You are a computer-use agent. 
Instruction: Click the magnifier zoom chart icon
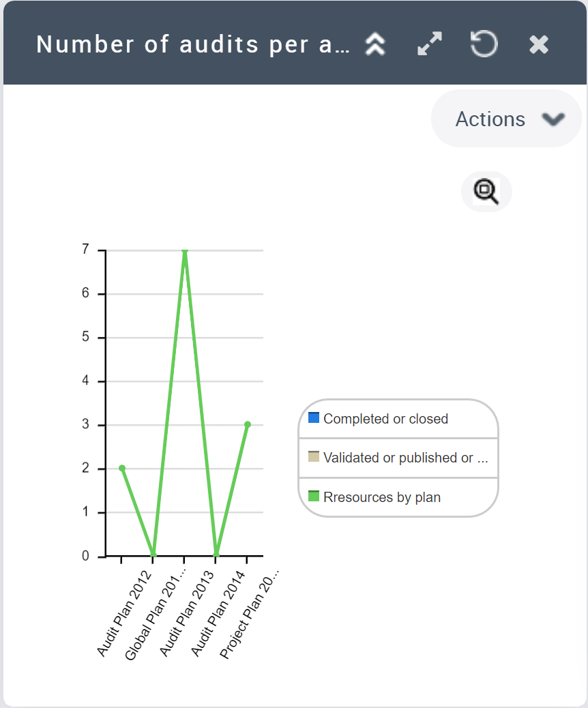(486, 192)
